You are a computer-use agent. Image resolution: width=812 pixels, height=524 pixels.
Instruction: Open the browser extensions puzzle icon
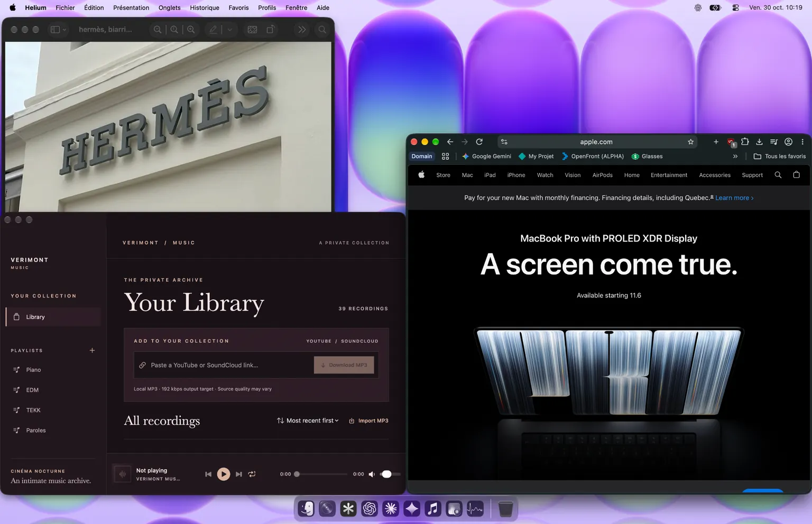coord(745,142)
